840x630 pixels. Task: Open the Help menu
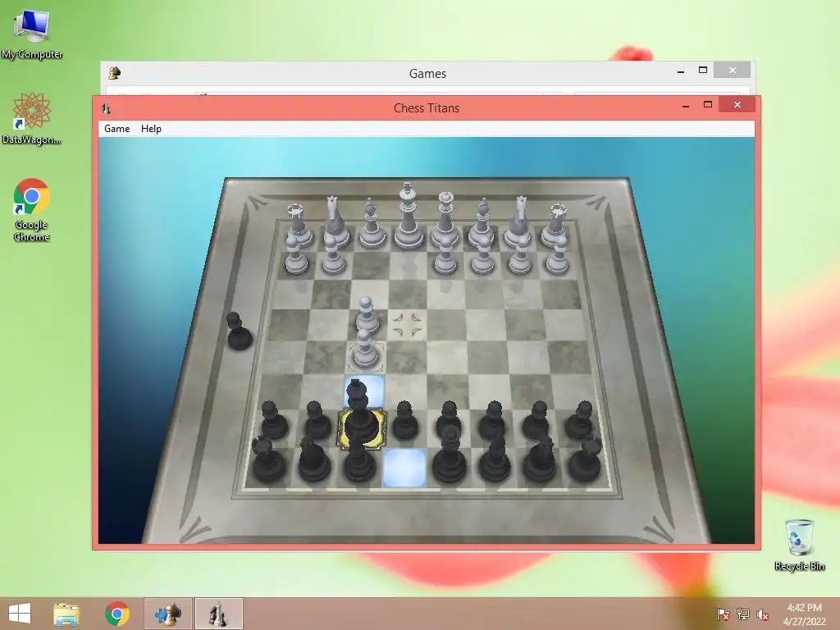click(151, 129)
